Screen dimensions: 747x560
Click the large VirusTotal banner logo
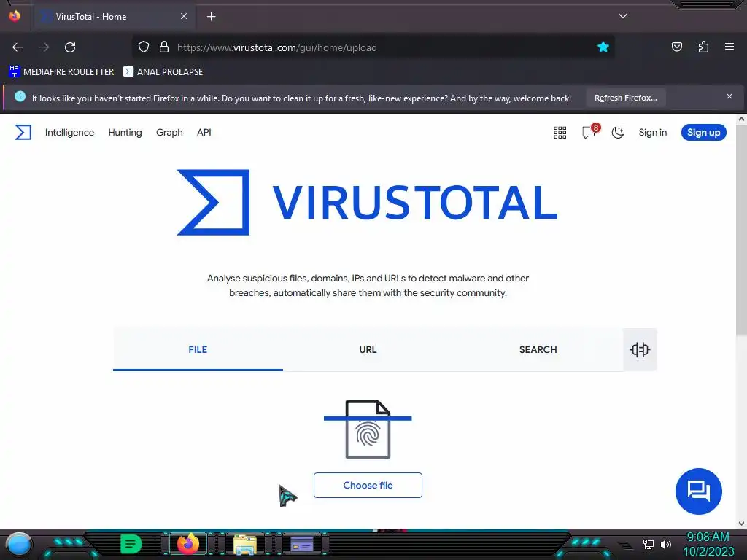tap(368, 203)
